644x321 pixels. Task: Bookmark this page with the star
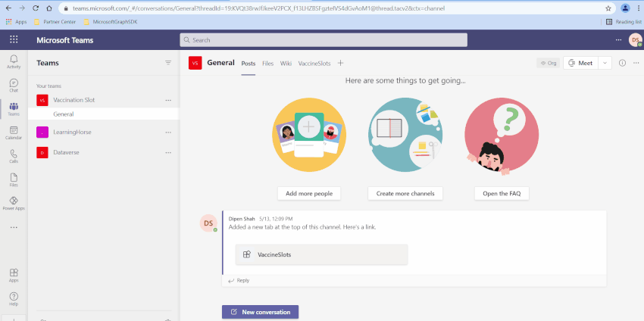[608, 8]
